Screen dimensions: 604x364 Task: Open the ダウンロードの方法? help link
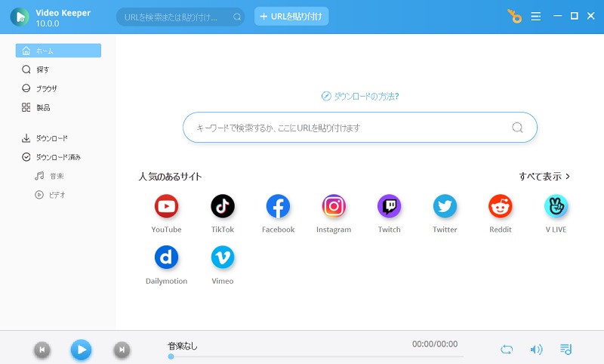pyautogui.click(x=360, y=96)
